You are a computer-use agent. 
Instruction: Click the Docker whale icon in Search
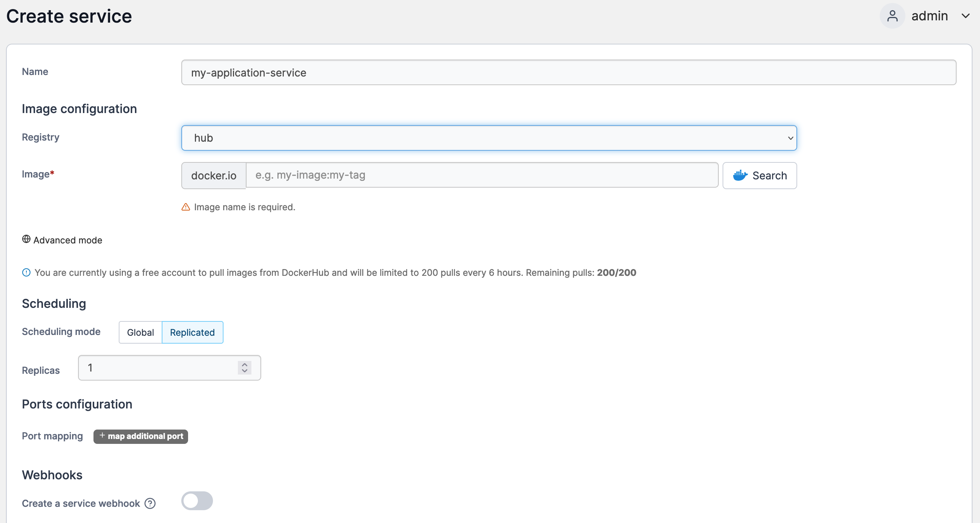tap(740, 175)
